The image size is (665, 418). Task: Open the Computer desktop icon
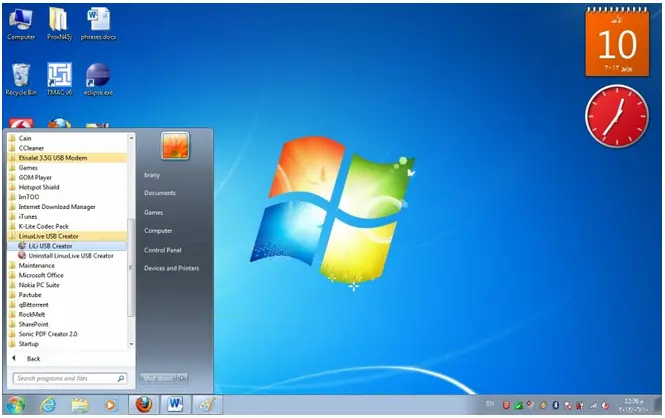tap(21, 24)
